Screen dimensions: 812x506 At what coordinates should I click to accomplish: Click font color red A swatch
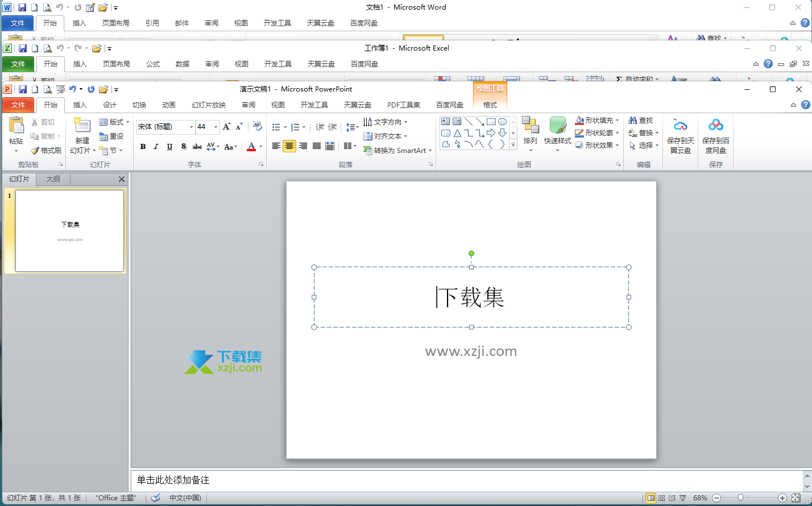coord(251,147)
